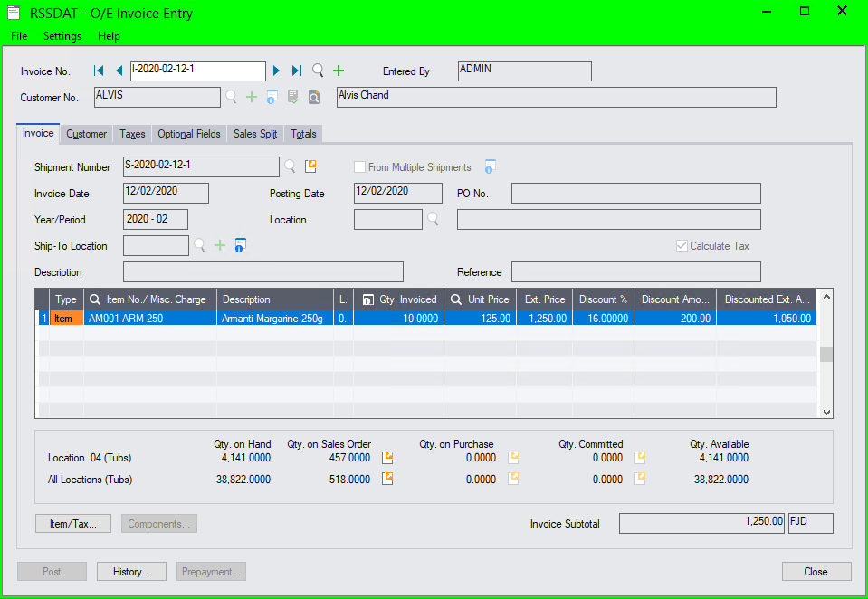Go to next invoice record arrow

tap(276, 71)
